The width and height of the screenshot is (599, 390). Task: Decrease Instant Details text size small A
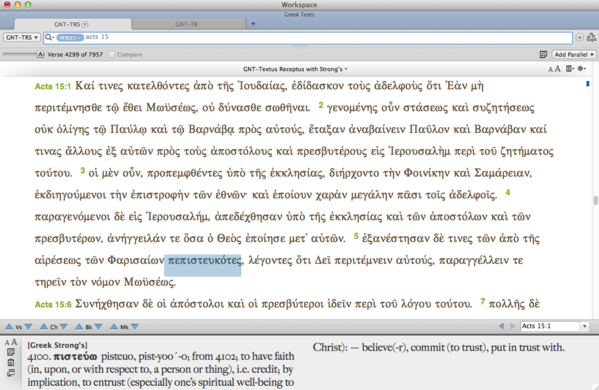click(7, 343)
